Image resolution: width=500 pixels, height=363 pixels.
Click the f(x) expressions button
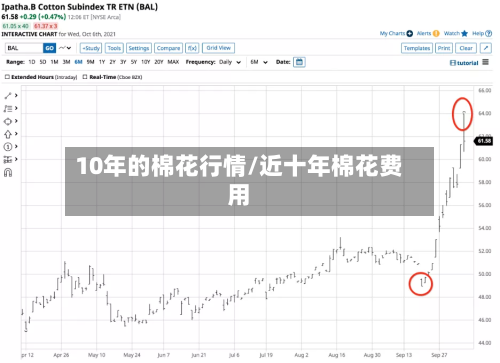[192, 48]
